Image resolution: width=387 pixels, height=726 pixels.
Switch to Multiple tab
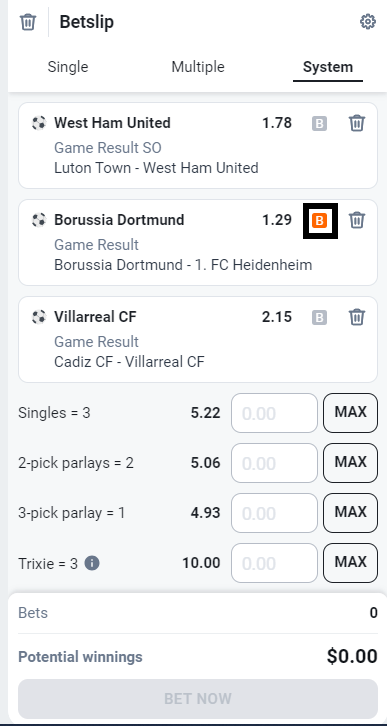point(198,67)
